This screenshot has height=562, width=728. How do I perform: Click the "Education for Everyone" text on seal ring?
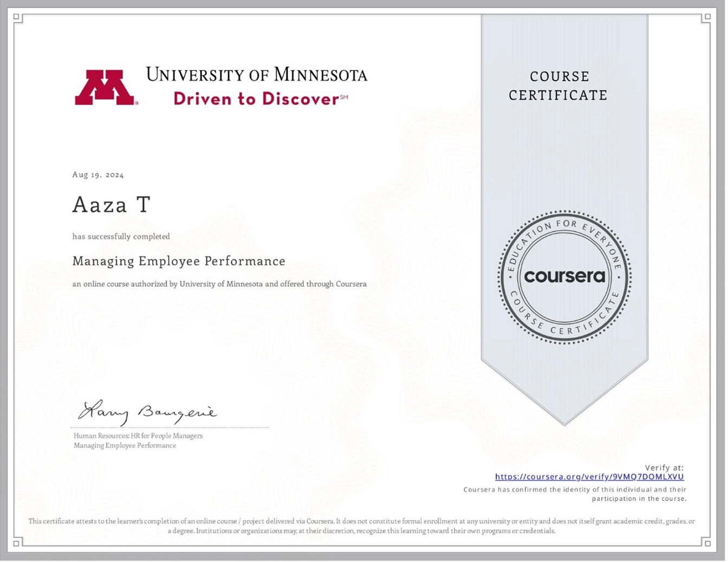point(563,226)
